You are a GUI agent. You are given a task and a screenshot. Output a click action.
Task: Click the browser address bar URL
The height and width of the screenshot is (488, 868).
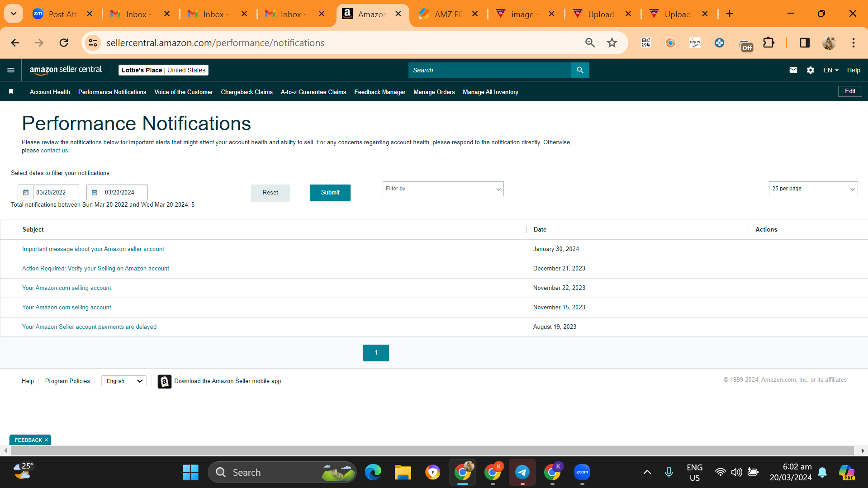pos(215,43)
